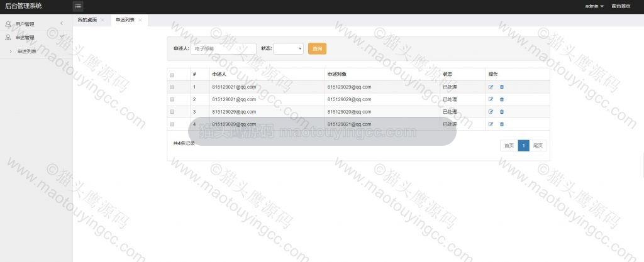644x262 pixels.
Task: Close the 申述列表 tab with its X
Action: (140, 20)
